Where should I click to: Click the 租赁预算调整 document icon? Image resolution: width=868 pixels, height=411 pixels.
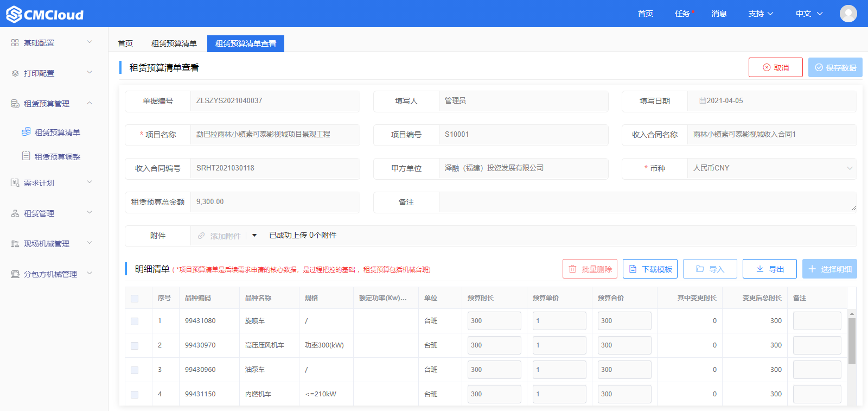click(x=25, y=156)
